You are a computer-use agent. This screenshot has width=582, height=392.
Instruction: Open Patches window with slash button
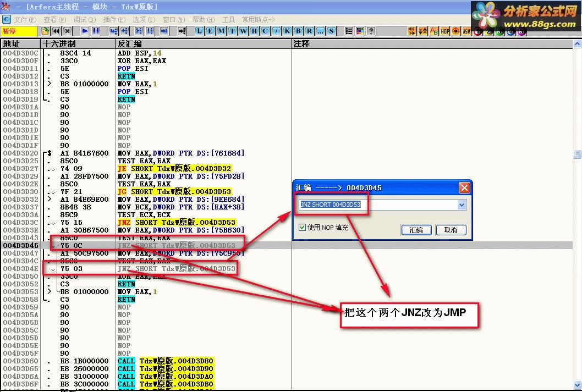click(x=276, y=31)
